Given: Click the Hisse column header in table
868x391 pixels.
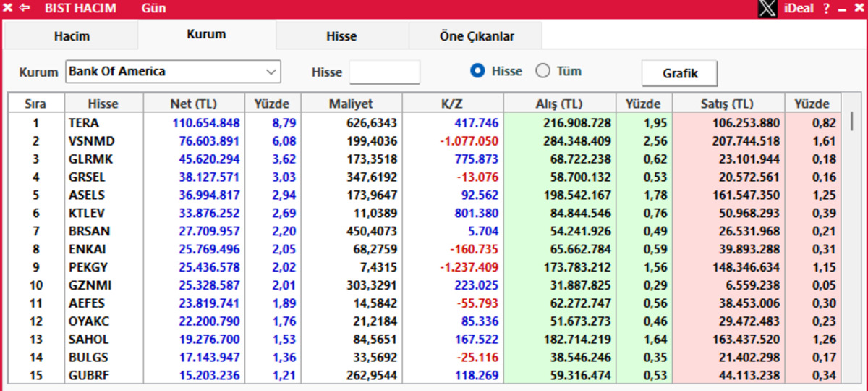Looking at the screenshot, I should [x=103, y=104].
